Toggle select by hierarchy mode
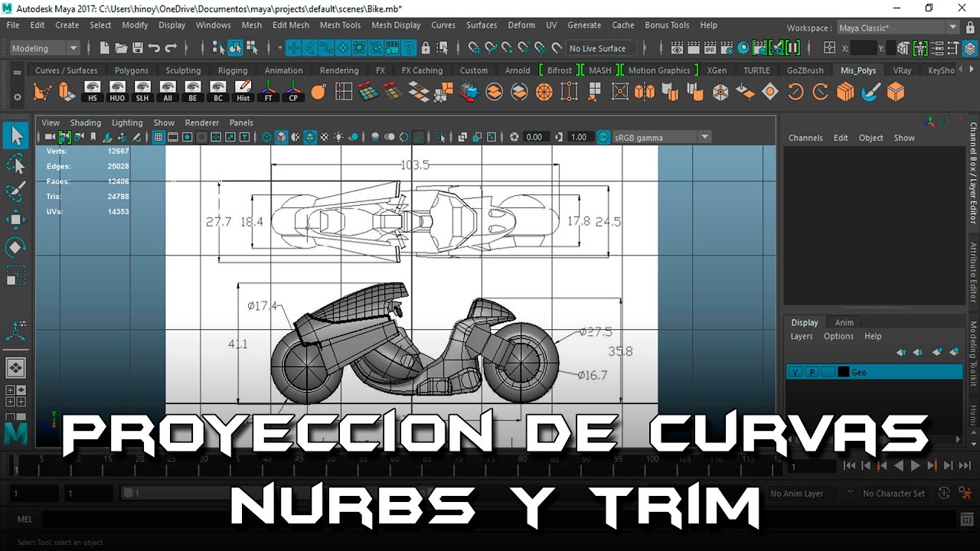The image size is (980, 551). click(x=218, y=48)
